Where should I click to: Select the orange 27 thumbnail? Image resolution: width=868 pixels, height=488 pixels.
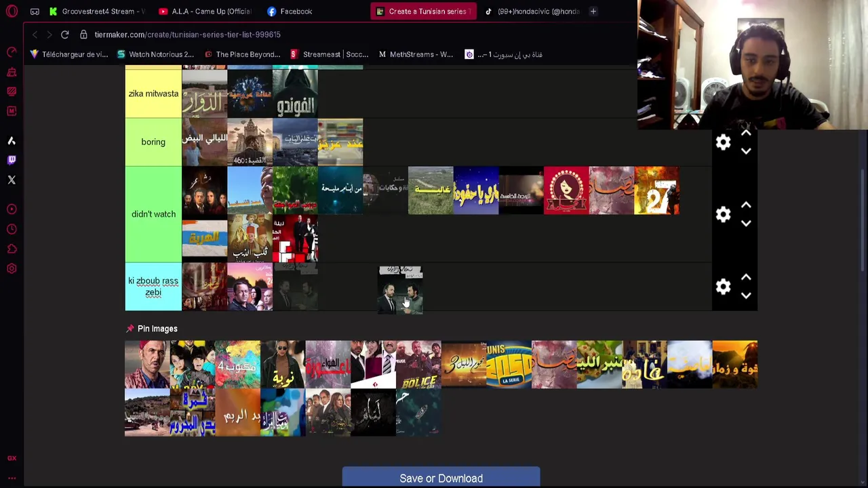[656, 190]
